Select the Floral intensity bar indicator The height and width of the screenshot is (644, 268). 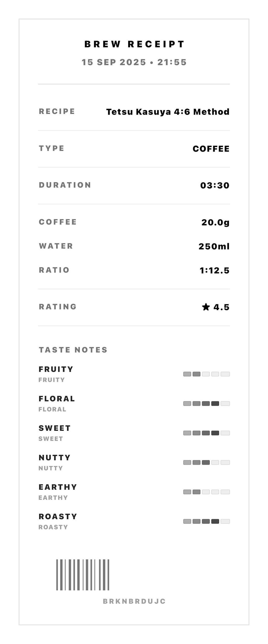[207, 404]
